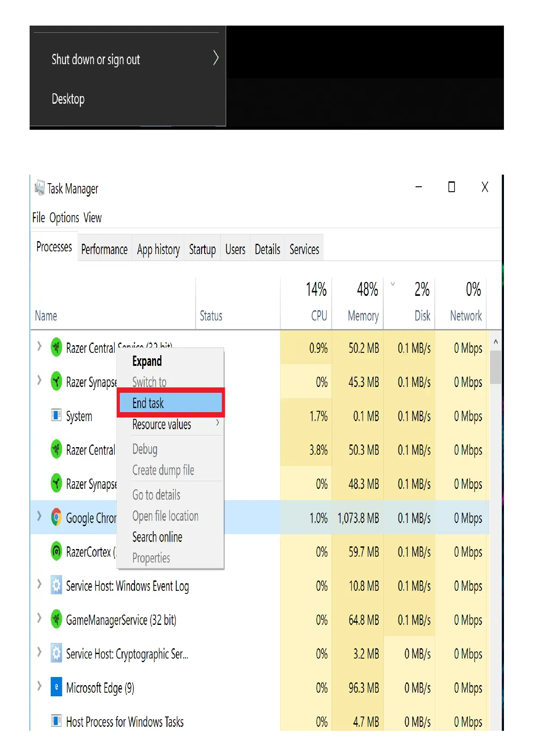Select the Host Process for Windows Tasks row

260,721
